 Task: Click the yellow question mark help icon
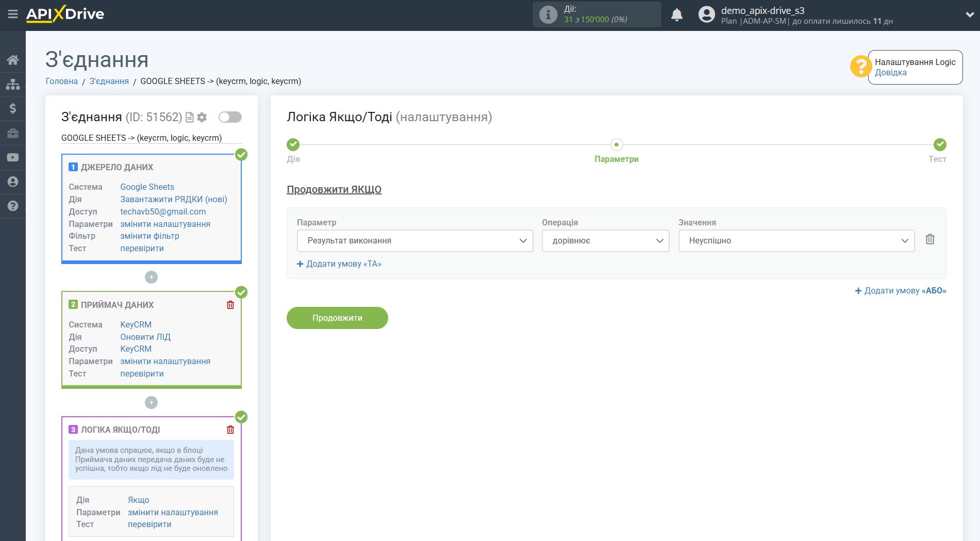[860, 66]
